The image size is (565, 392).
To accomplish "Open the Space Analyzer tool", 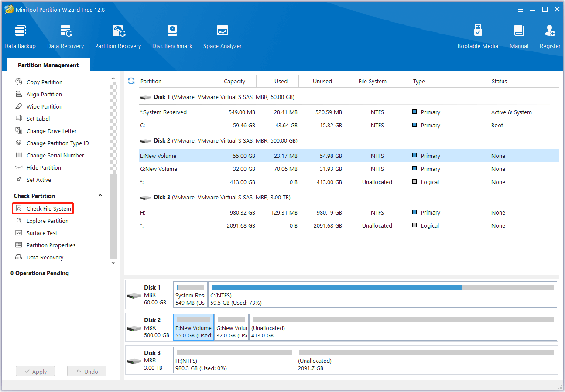I will pyautogui.click(x=223, y=37).
